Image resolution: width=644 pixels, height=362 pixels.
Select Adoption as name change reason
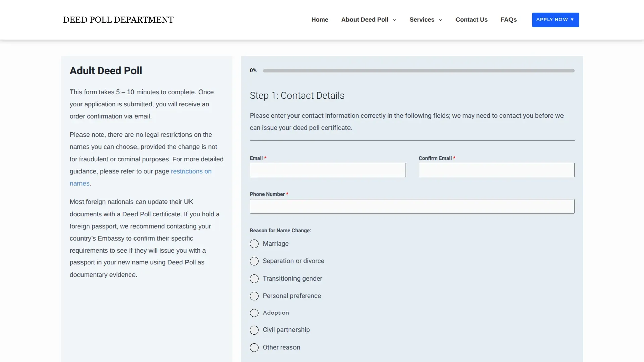[x=254, y=313]
